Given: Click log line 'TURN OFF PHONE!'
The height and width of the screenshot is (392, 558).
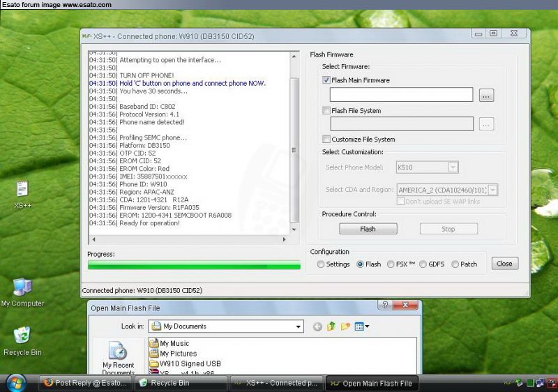Looking at the screenshot, I should point(131,75).
